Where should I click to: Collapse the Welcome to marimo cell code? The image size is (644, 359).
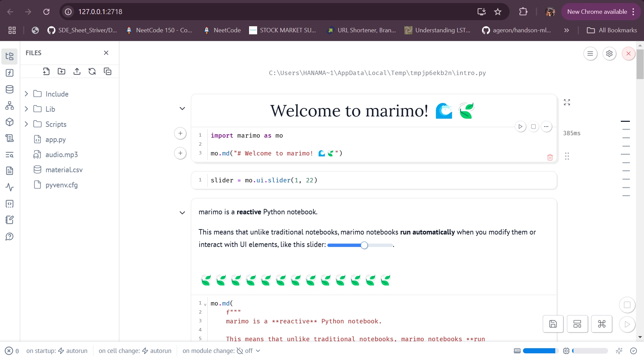[x=182, y=108]
